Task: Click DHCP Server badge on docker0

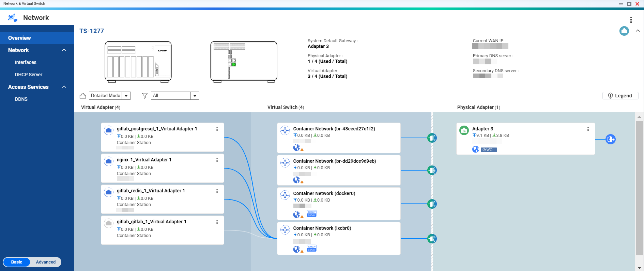Action: 311,213
